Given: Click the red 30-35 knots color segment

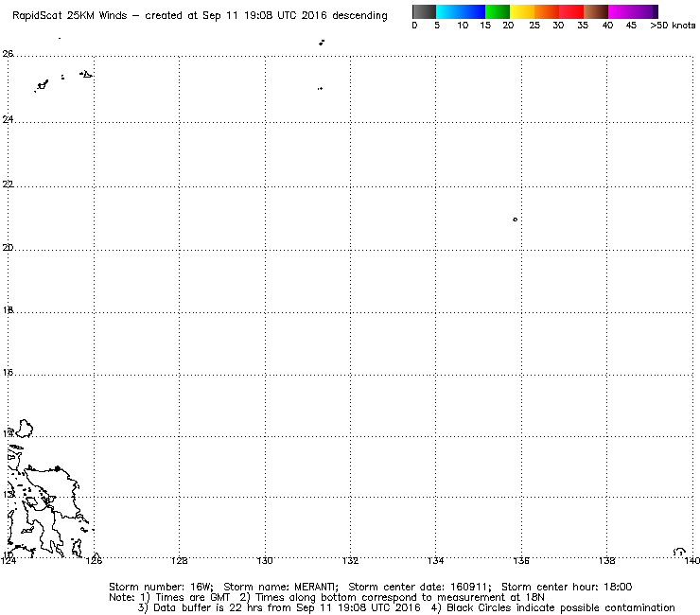Looking at the screenshot, I should click(571, 11).
